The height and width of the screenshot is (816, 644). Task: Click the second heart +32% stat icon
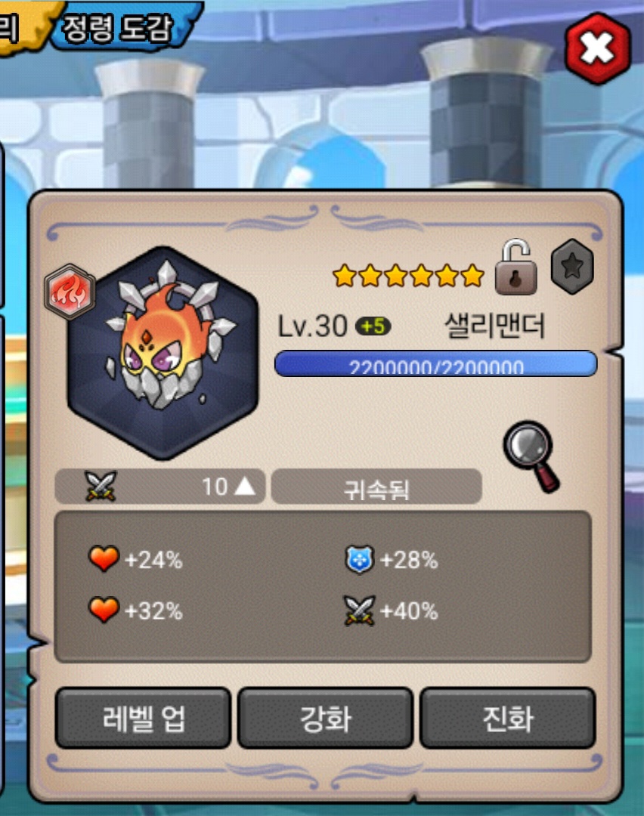point(104,610)
